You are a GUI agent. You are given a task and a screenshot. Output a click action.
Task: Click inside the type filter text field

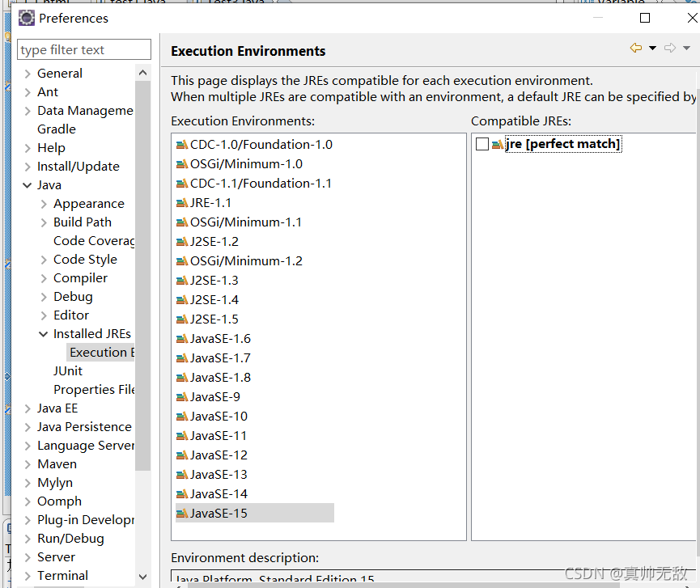83,49
